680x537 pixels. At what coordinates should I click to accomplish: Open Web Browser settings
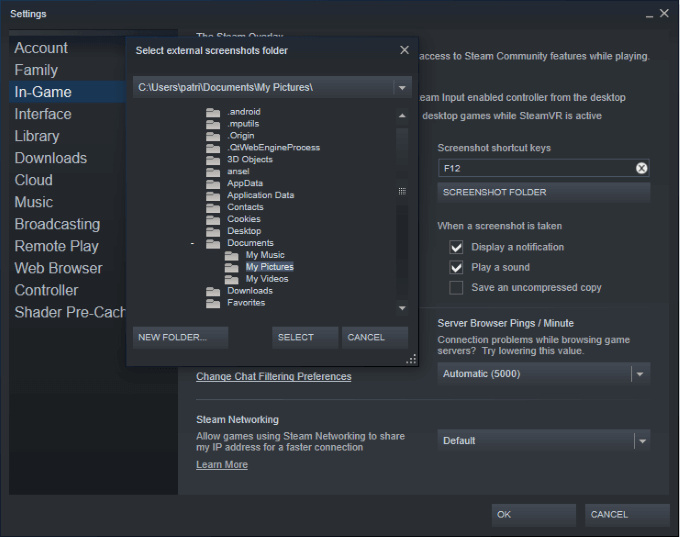pyautogui.click(x=59, y=268)
